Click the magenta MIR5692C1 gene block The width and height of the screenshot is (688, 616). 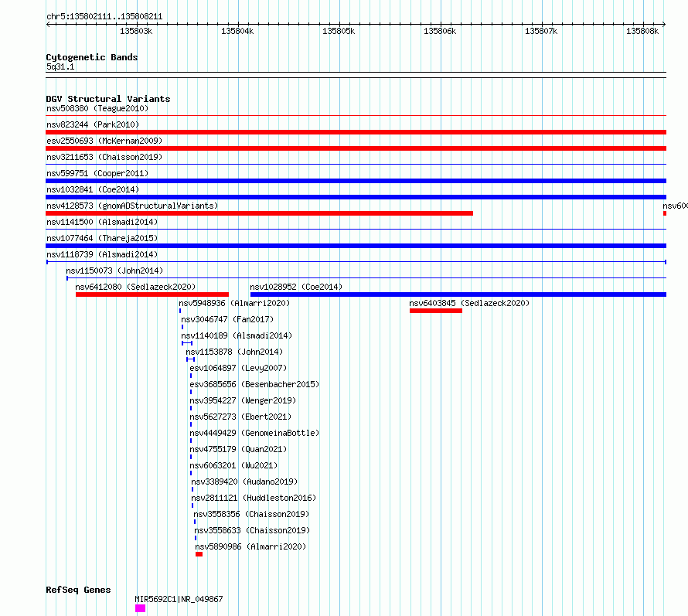tap(141, 608)
